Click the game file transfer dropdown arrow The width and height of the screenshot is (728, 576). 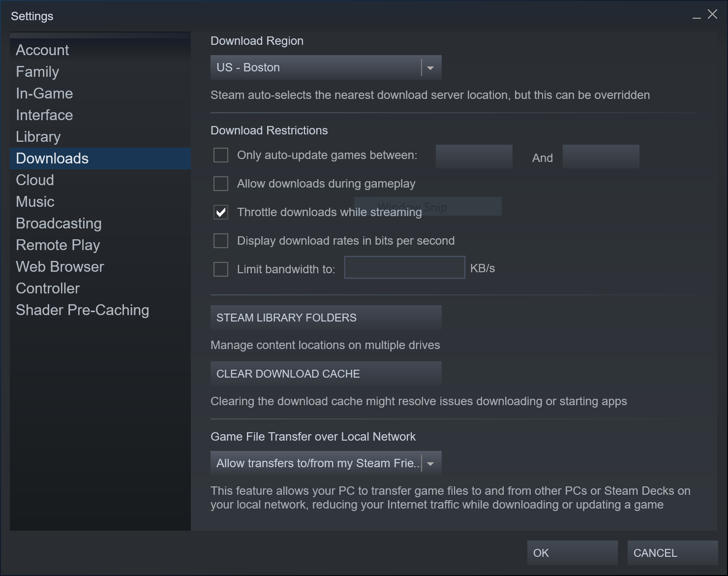point(431,464)
